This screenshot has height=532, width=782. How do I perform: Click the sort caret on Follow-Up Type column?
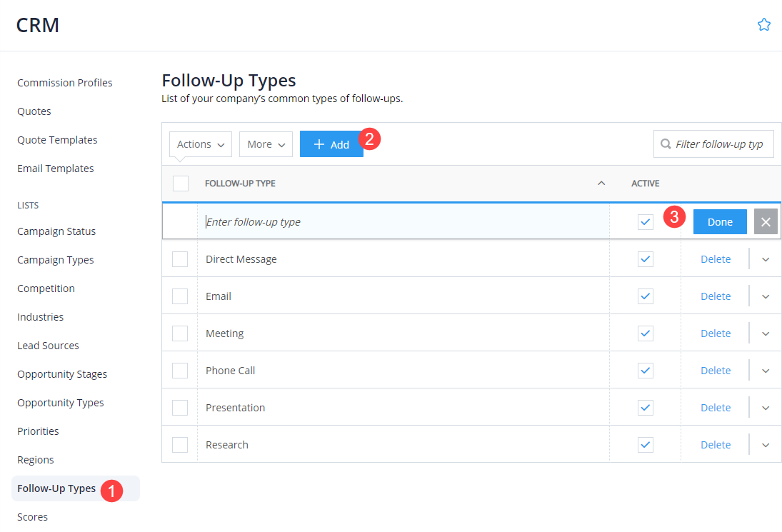tap(601, 183)
